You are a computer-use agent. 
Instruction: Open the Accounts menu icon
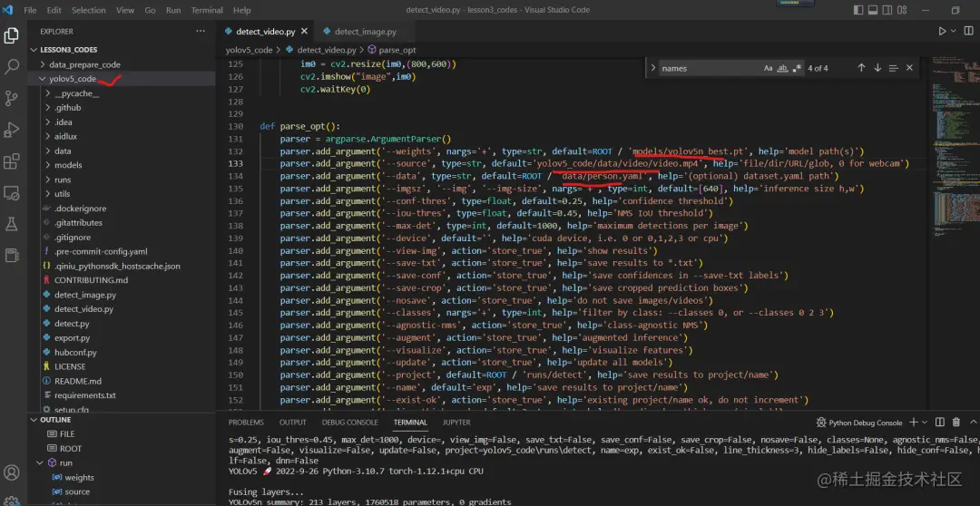(11, 472)
